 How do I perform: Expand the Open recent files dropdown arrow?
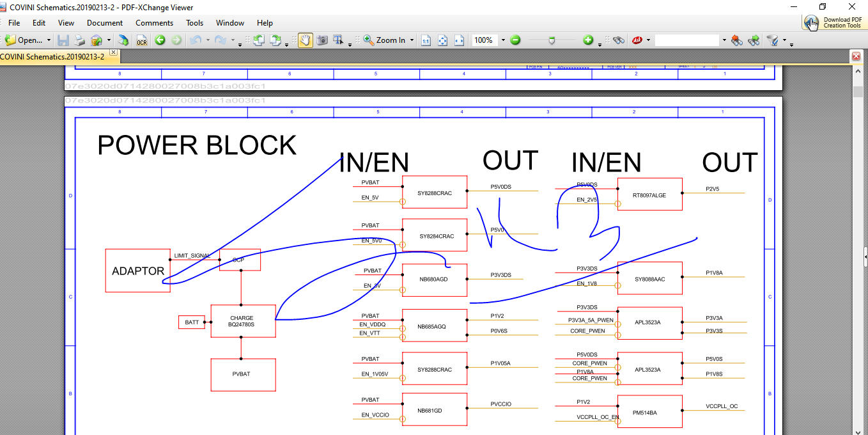pos(49,40)
